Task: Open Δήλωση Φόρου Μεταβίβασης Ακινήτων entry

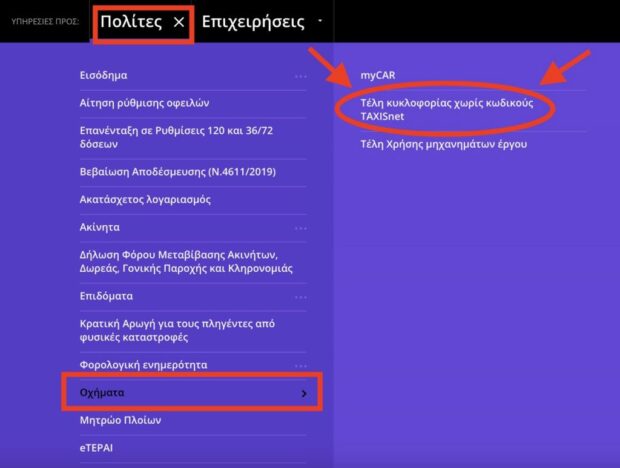Action: [186, 261]
